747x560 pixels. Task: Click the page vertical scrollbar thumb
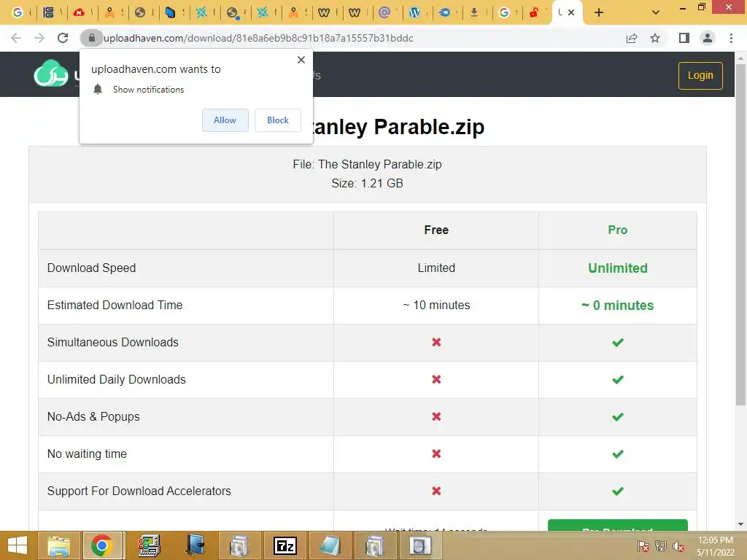740,233
